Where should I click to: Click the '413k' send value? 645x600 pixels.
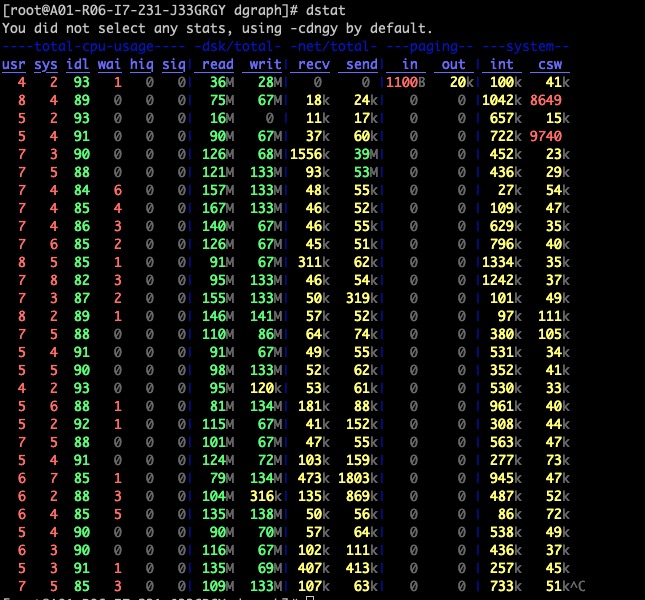click(362, 568)
